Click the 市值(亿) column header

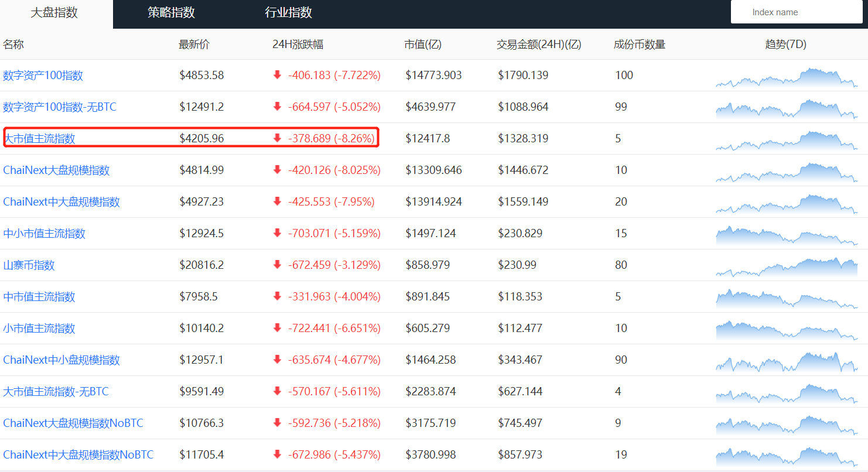(x=423, y=45)
